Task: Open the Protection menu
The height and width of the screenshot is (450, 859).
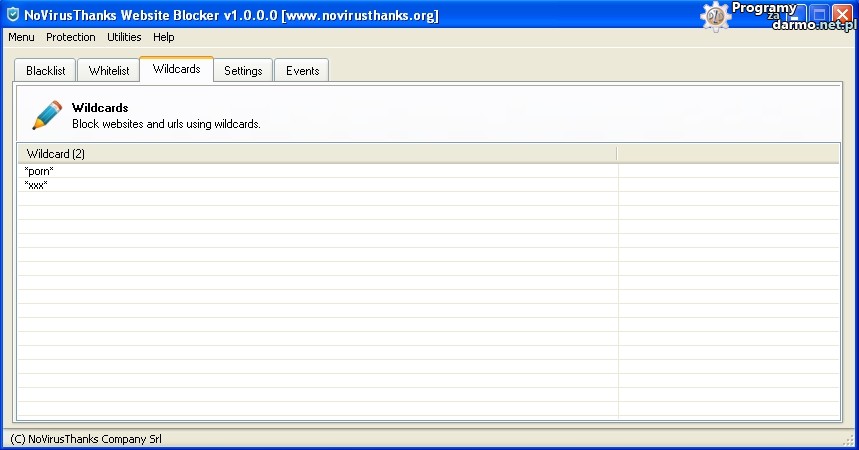Action: click(71, 37)
